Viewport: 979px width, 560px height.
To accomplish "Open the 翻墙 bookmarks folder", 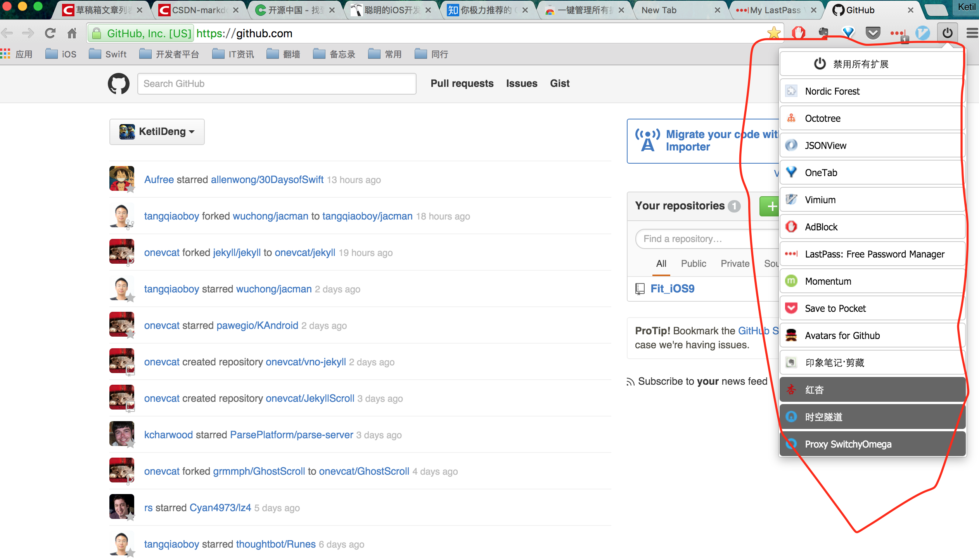I will click(284, 54).
